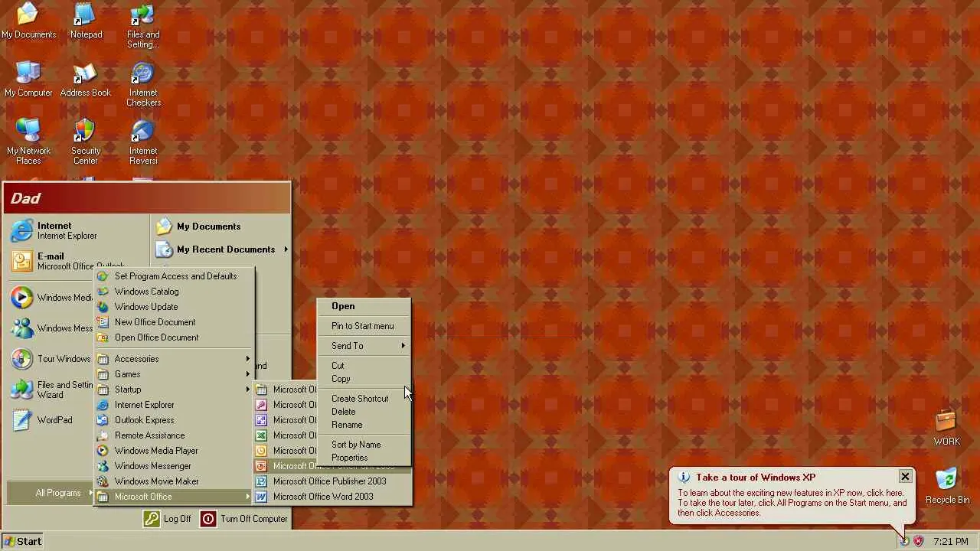Screen dimensions: 980x551
Task: Click the red security shield tray icon
Action: 918,541
